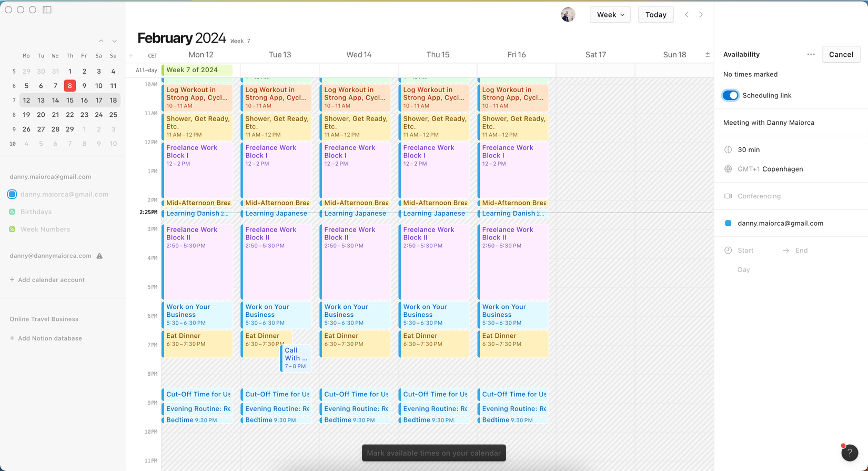Select 30 min duration option
The image size is (868, 471).
[749, 150]
